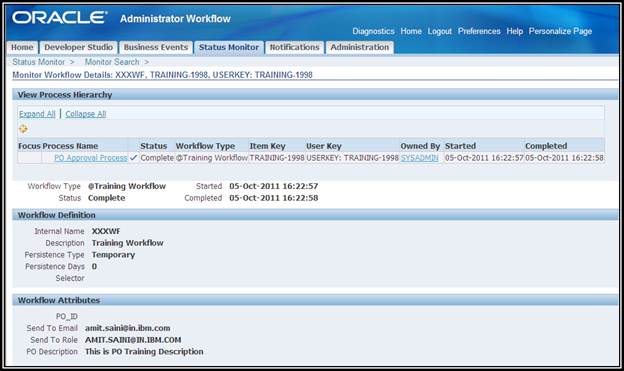Viewport: 624px width, 371px height.
Task: Switch to Developer Studio tab
Action: (x=78, y=47)
